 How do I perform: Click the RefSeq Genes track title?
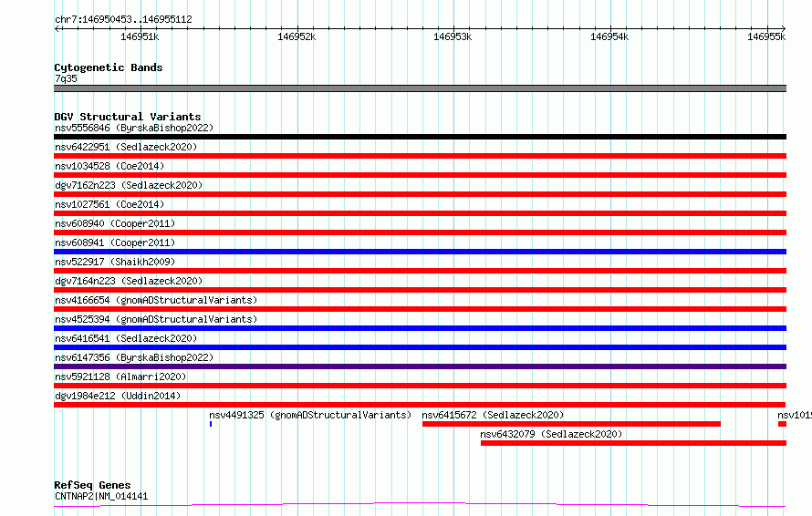[92, 486]
